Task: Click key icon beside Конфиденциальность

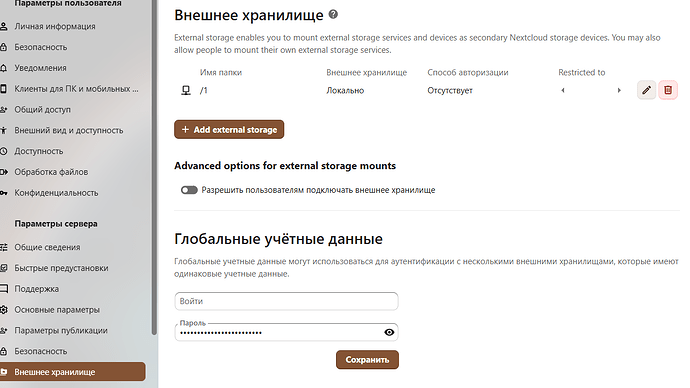Action: coord(4,193)
